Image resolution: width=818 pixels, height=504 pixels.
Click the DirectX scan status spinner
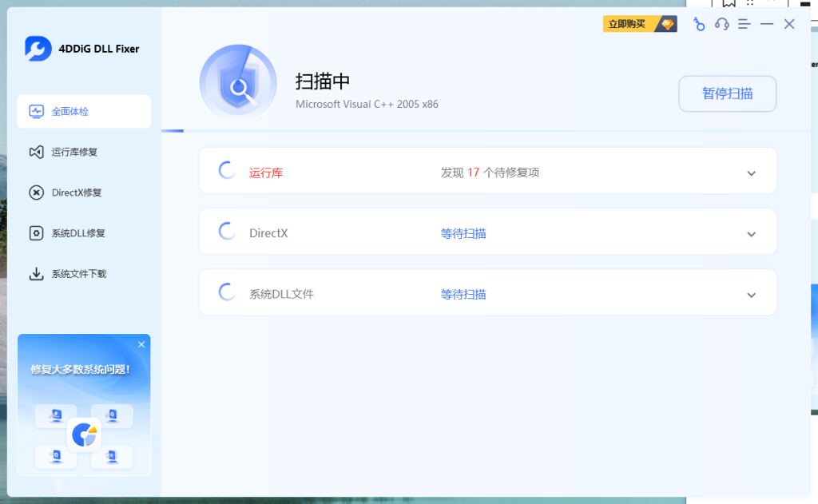pos(226,232)
